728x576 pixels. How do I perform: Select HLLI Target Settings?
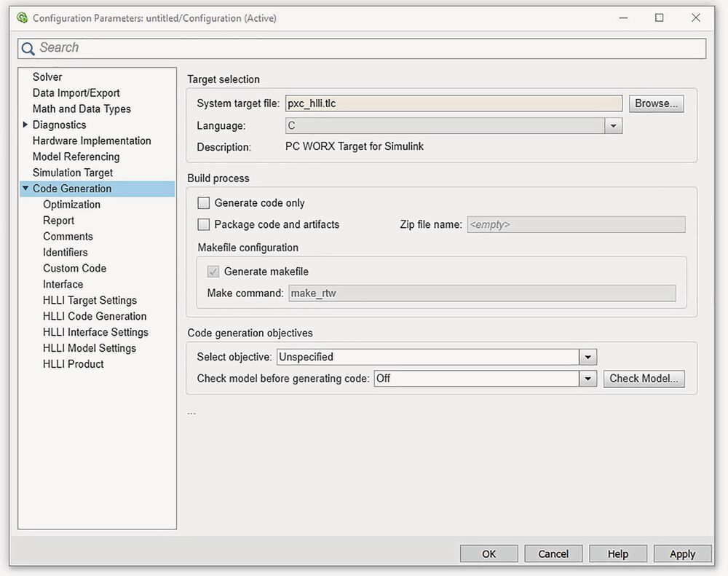click(x=90, y=300)
